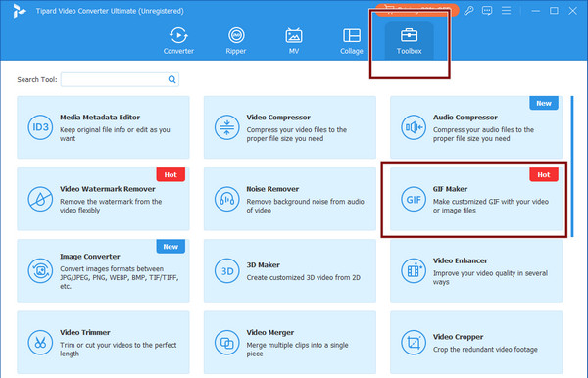Click the Hot badge on Video Watermark Remover
The image size is (588, 378).
[x=171, y=174]
